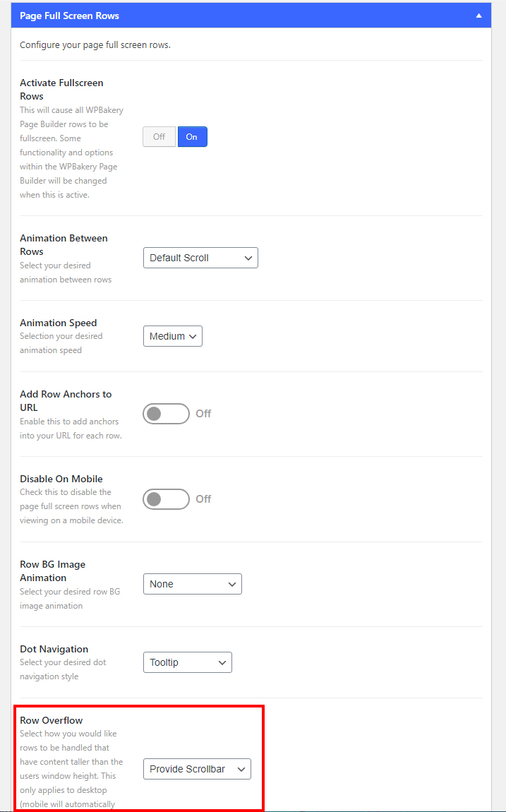Click the Default Scroll dropdown chevron

pyautogui.click(x=248, y=258)
